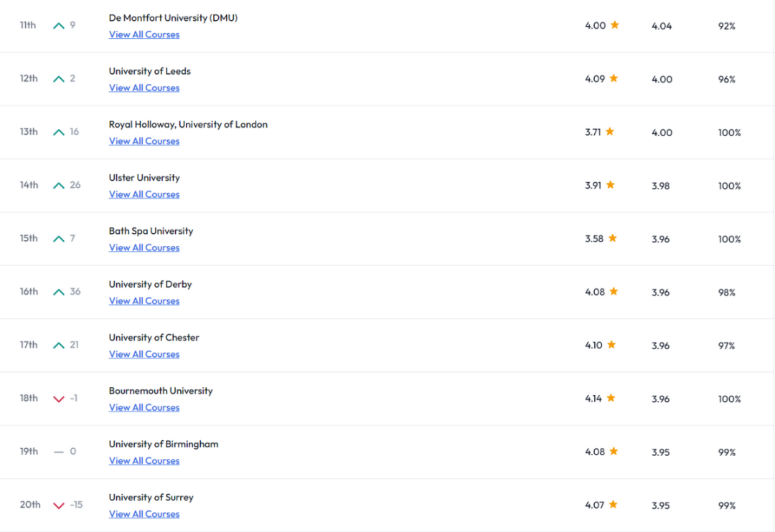Click the 96% value for University of Leeds

(726, 80)
